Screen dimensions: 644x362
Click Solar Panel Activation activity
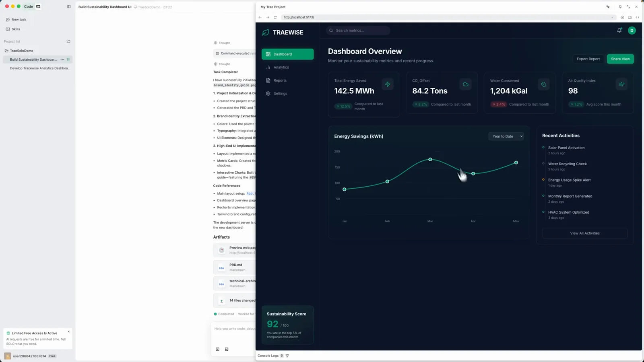(x=566, y=148)
